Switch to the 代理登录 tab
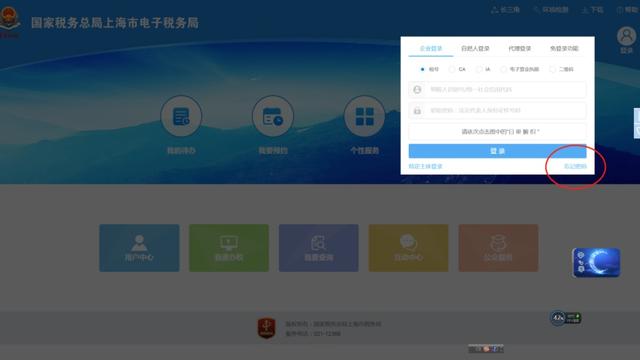Viewport: 640px width, 360px height. click(520, 49)
